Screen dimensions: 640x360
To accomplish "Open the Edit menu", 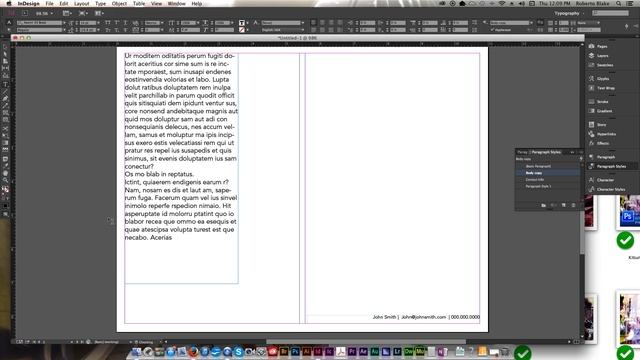I will click(64, 3).
